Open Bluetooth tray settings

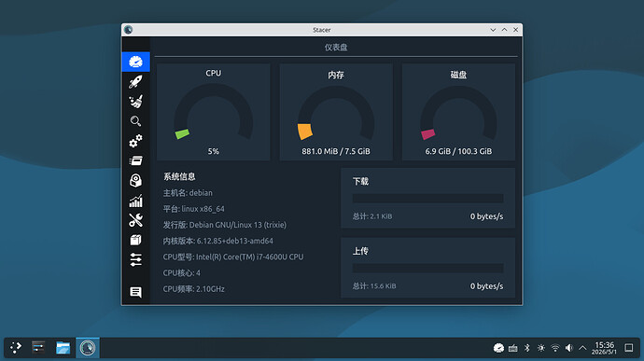pyautogui.click(x=527, y=348)
